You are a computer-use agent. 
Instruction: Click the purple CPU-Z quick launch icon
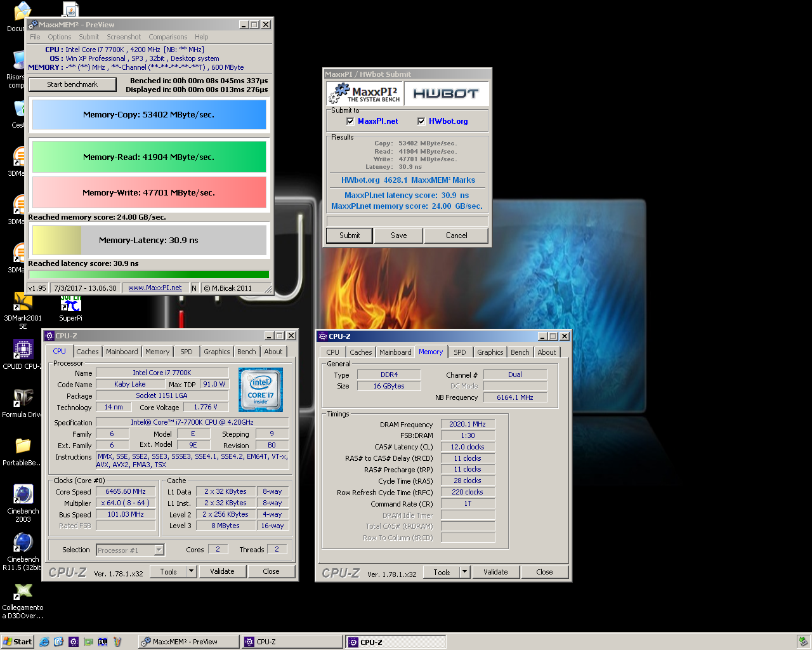[x=74, y=642]
